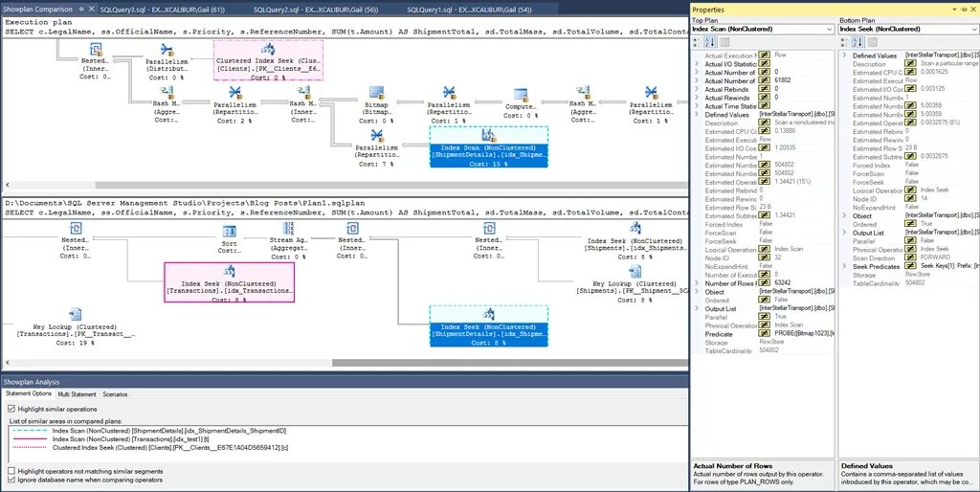The width and height of the screenshot is (980, 492).
Task: Select the Bitmap operator in top plan
Action: 376,104
